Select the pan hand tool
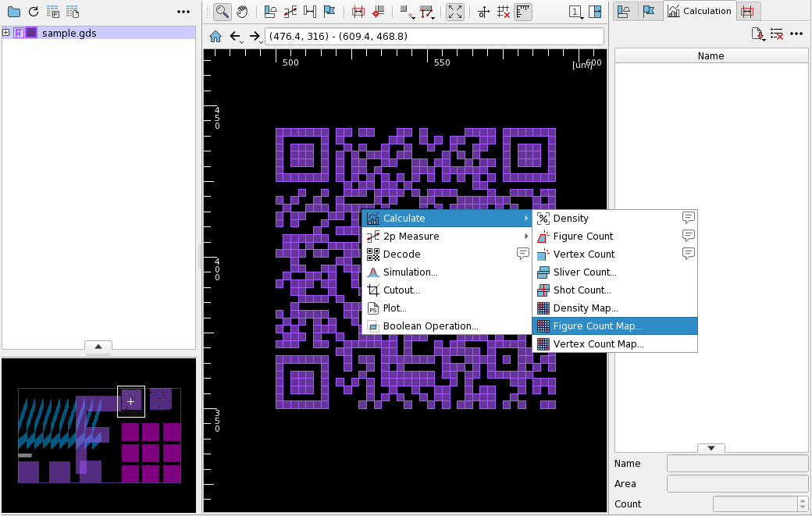This screenshot has width=812, height=516. (242, 12)
